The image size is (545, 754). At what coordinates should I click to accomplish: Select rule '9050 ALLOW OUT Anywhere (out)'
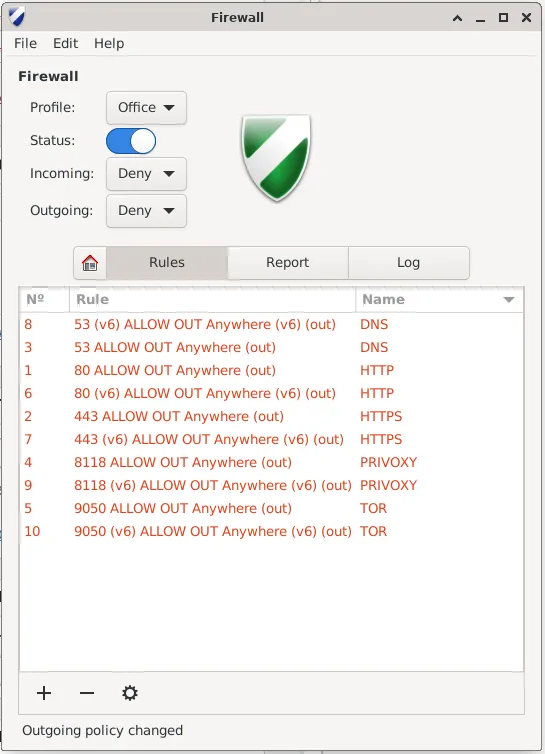coord(271,509)
